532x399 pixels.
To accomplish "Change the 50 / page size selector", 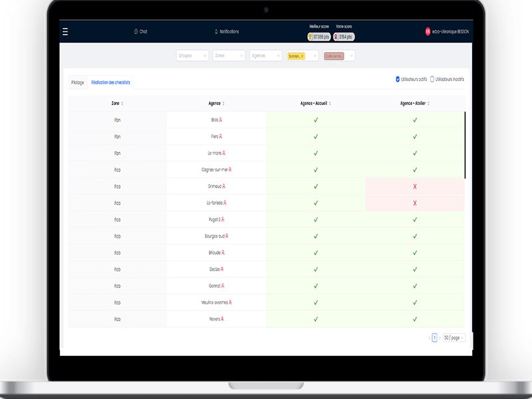I will pos(454,338).
